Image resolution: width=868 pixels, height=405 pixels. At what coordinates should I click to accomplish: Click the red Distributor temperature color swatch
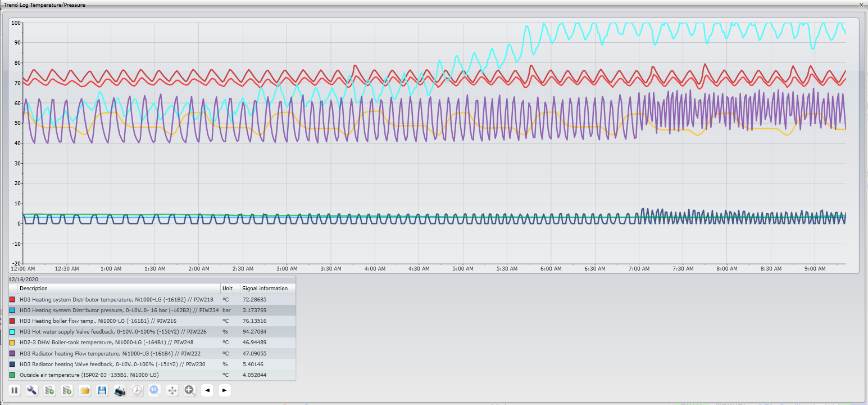click(x=12, y=299)
